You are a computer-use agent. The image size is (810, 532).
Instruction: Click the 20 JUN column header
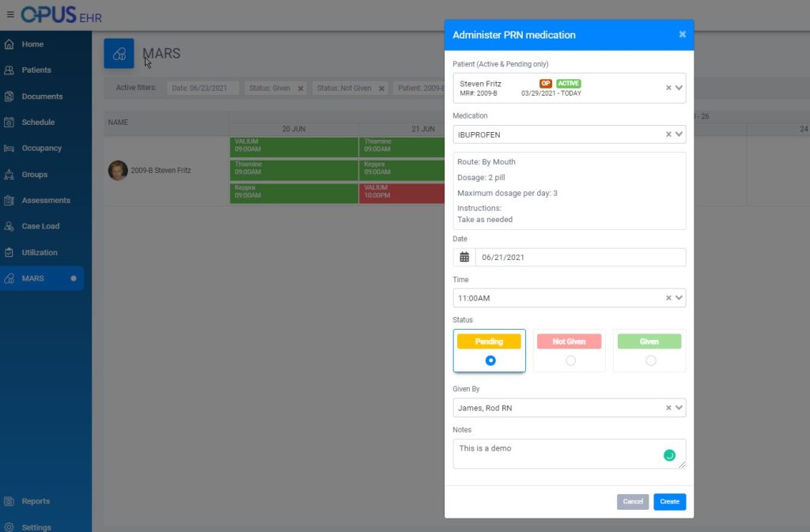(293, 129)
